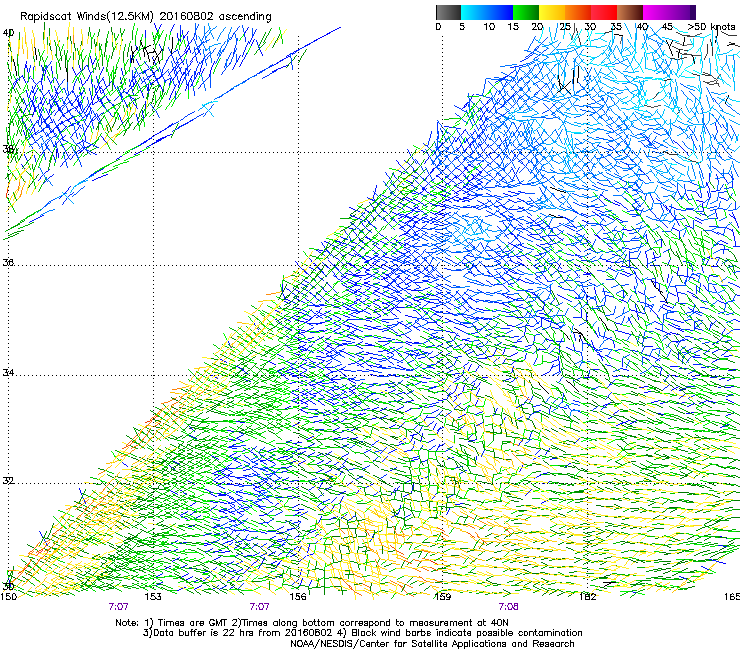740x650 pixels.
Task: Click the legend scale label '10'
Action: (489, 27)
